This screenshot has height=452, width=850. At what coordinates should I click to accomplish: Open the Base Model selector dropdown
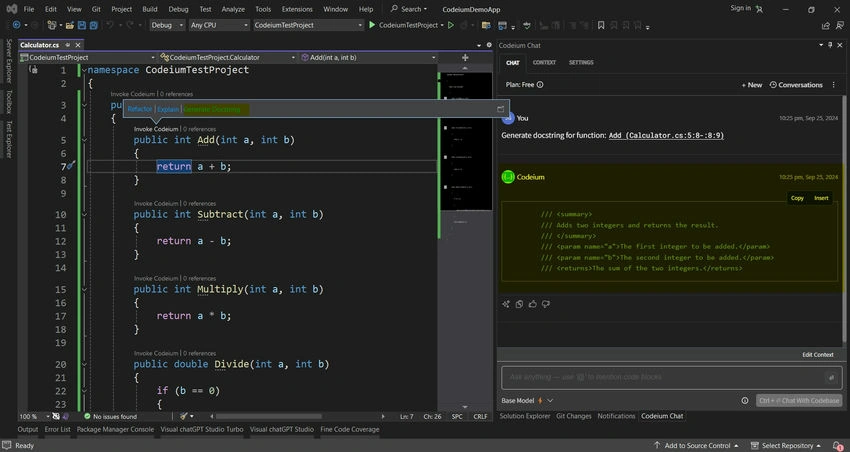(x=527, y=401)
